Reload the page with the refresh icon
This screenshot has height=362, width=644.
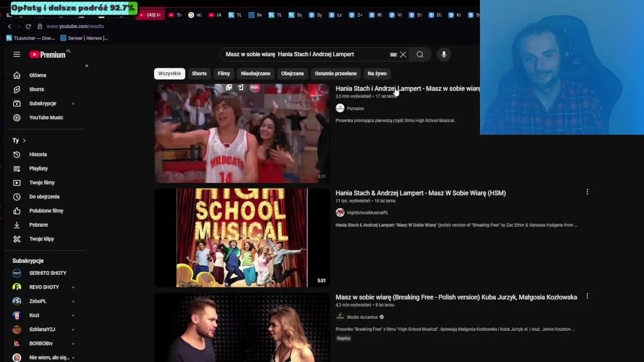click(x=28, y=26)
